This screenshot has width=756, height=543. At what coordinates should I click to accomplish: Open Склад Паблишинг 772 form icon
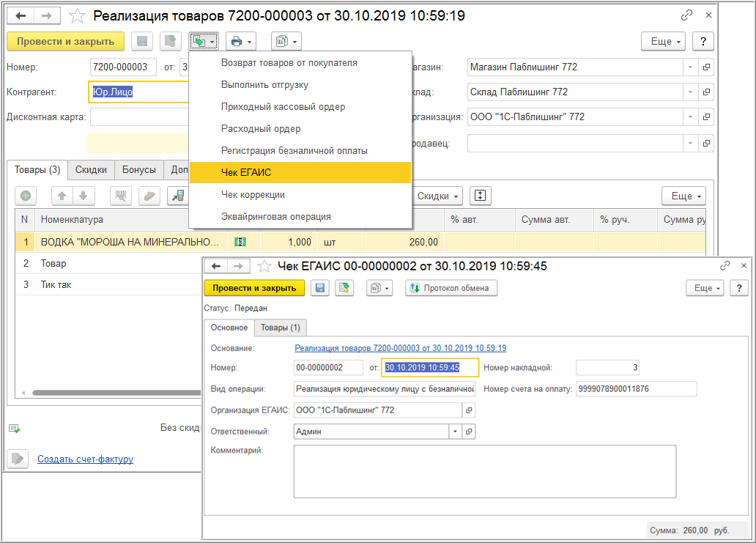706,92
